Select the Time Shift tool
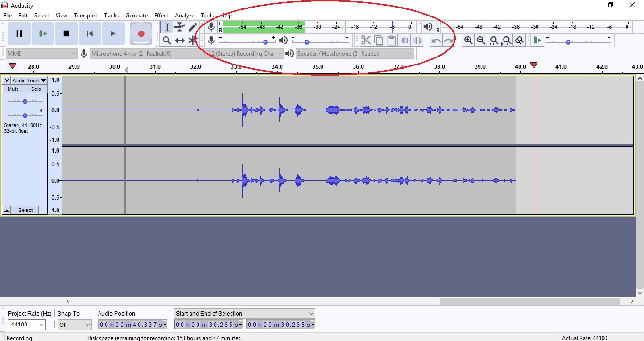 [x=180, y=41]
